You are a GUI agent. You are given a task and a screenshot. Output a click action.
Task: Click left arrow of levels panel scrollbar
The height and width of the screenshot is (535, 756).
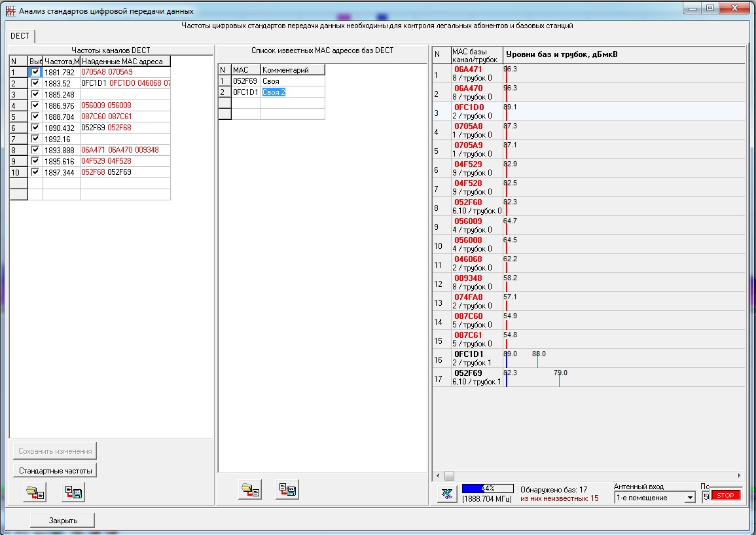438,475
